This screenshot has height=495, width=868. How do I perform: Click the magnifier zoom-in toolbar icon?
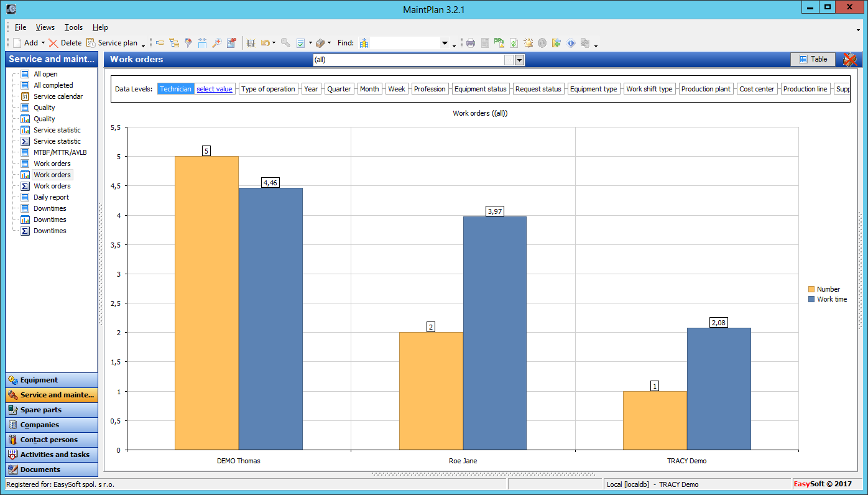pos(216,43)
